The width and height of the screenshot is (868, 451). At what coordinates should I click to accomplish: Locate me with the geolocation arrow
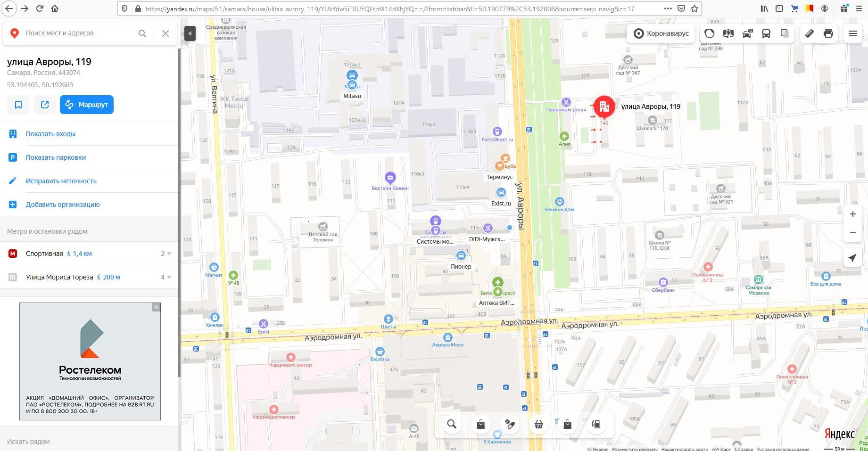(x=852, y=258)
